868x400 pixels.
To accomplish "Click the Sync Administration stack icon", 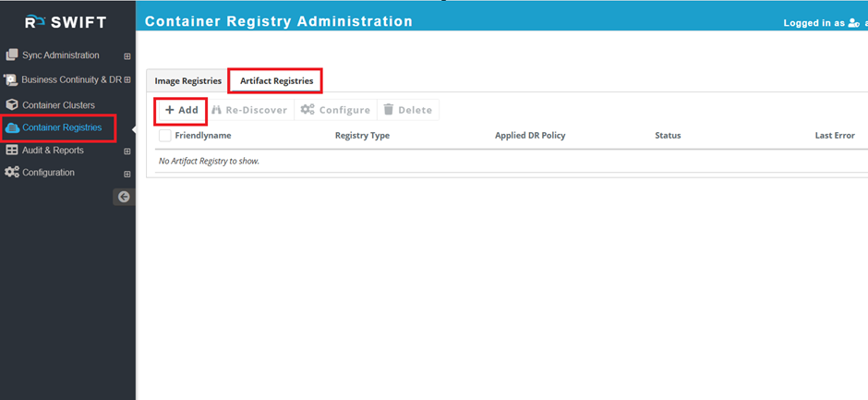I will [12, 55].
